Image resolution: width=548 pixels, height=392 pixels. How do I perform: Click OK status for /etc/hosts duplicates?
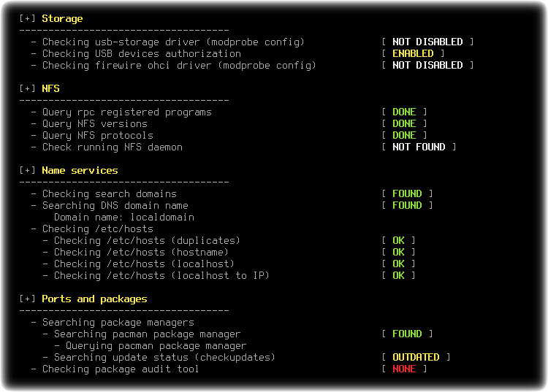pyautogui.click(x=398, y=240)
